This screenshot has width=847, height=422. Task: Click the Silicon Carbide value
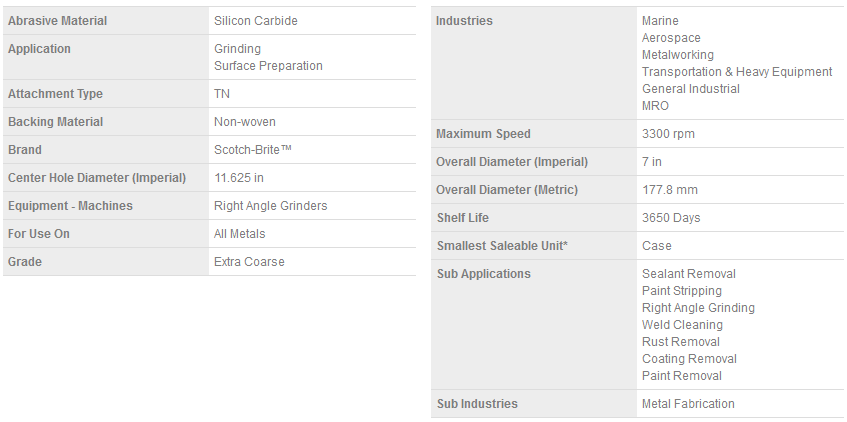pyautogui.click(x=256, y=21)
